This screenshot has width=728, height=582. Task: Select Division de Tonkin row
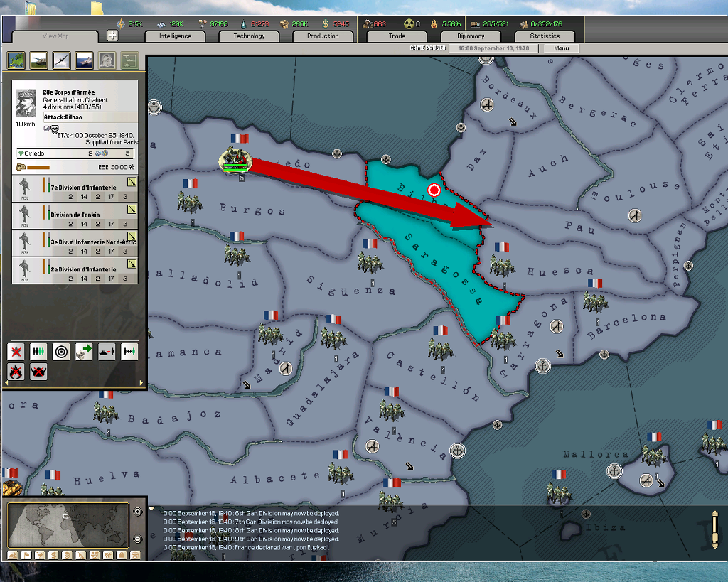(x=75, y=215)
